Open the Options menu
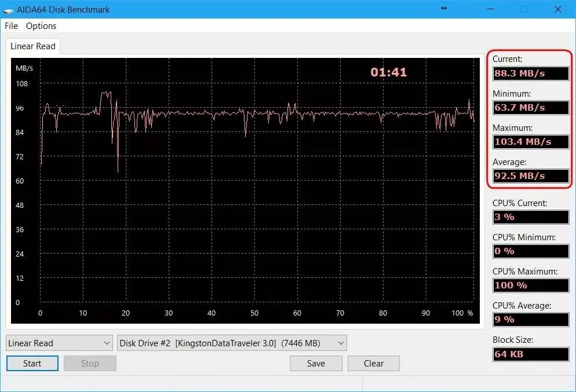The width and height of the screenshot is (576, 392). point(41,26)
